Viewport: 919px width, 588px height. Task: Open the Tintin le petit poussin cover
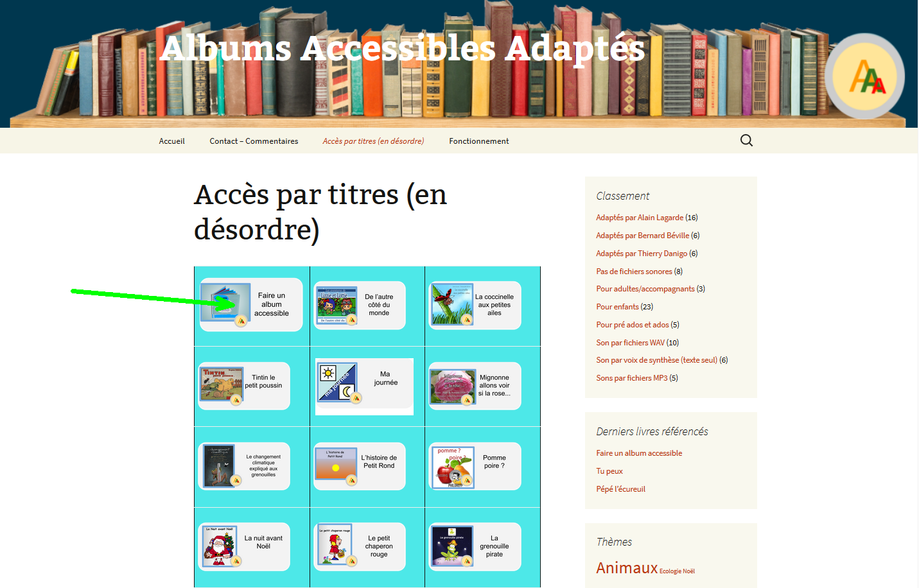pos(222,385)
